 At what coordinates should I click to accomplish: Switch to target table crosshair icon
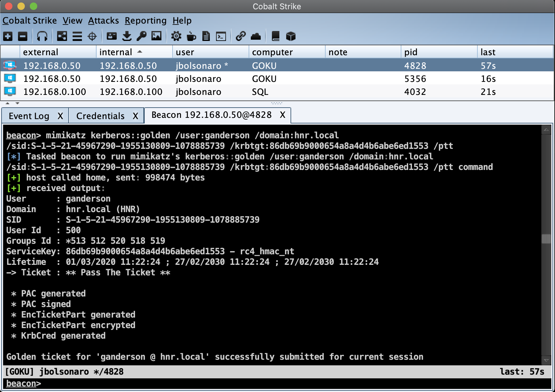pos(92,36)
